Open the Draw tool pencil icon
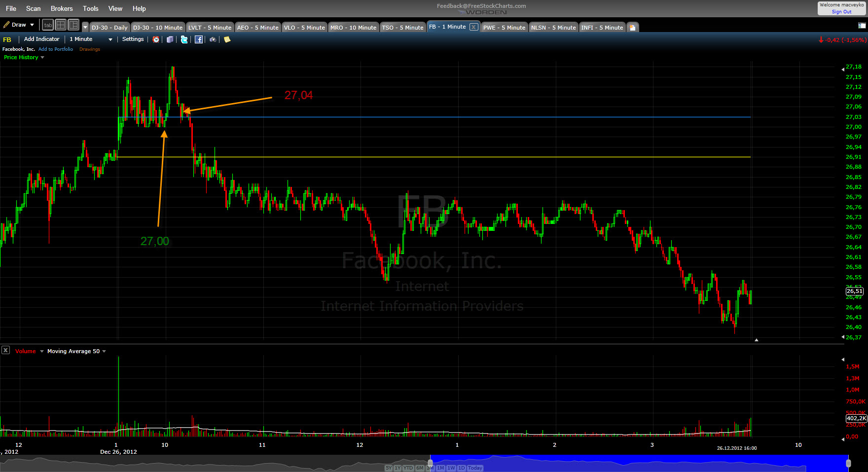The width and height of the screenshot is (868, 472). click(6, 25)
